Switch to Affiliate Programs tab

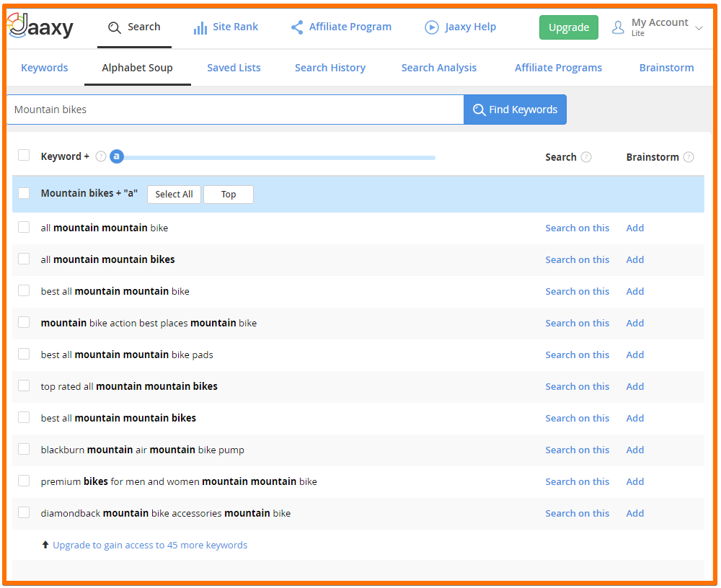pyautogui.click(x=558, y=68)
